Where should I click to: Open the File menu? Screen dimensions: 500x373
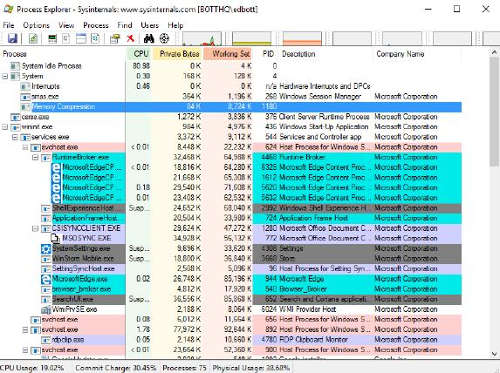coord(8,25)
